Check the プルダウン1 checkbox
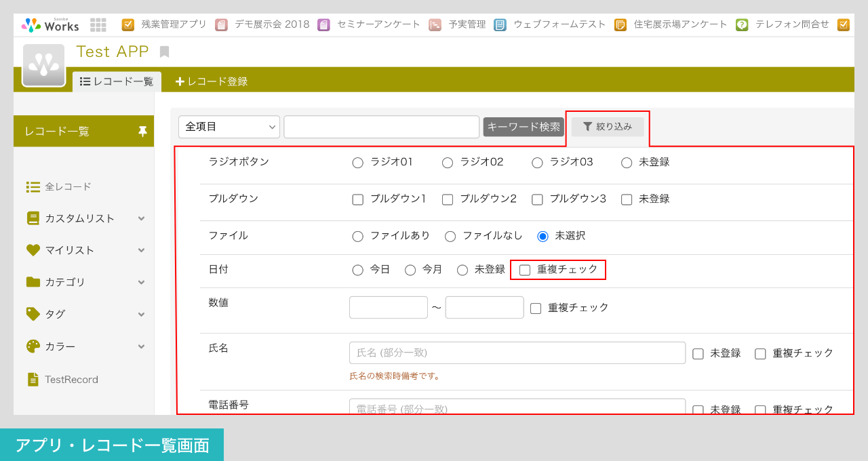The height and width of the screenshot is (461, 868). (x=358, y=199)
